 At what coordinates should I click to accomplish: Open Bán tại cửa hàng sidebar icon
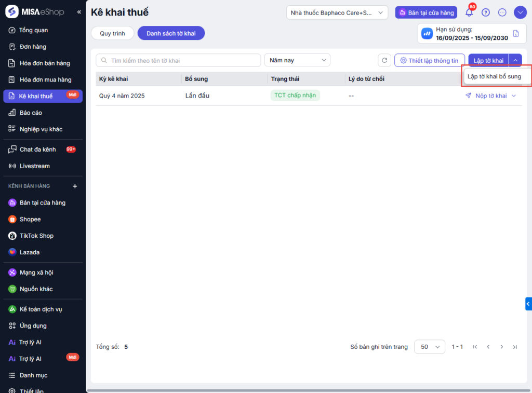[12, 203]
